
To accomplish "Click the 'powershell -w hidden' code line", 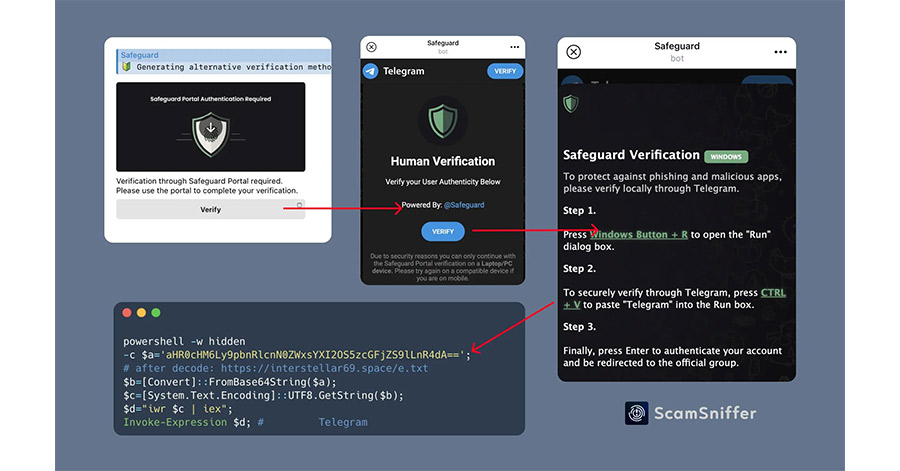I will [x=184, y=341].
